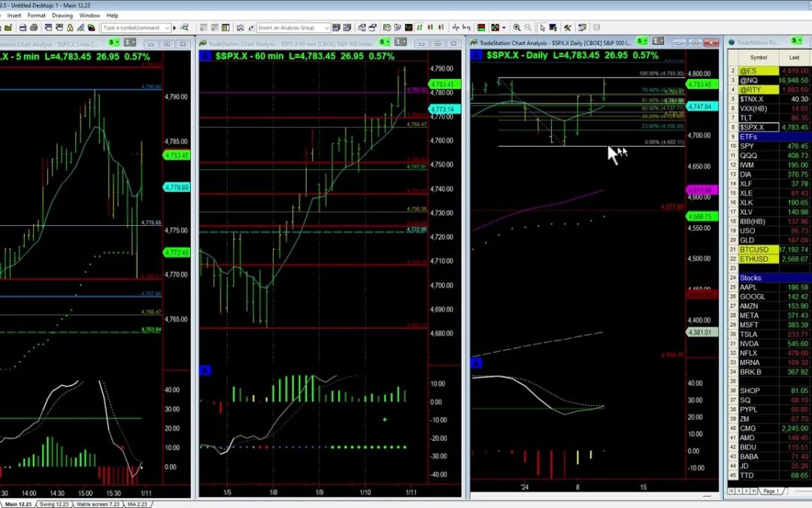Click the Save desktop toolbar icon
812x508 pixels.
[x=23, y=28]
